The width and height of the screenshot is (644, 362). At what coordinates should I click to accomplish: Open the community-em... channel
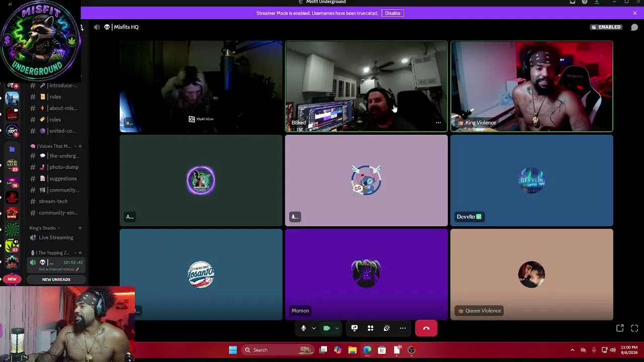click(x=53, y=213)
